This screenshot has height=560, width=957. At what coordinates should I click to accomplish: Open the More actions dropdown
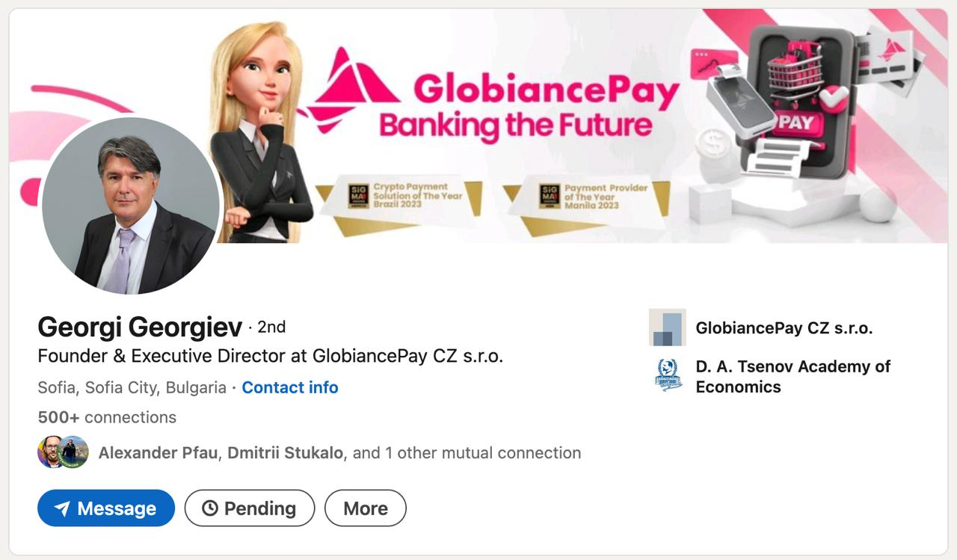coord(365,508)
